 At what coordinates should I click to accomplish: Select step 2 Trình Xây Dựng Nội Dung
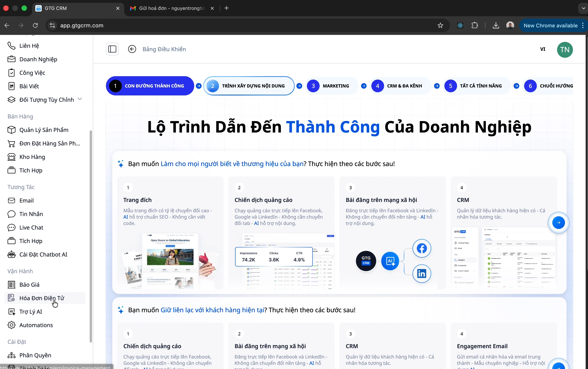click(249, 86)
